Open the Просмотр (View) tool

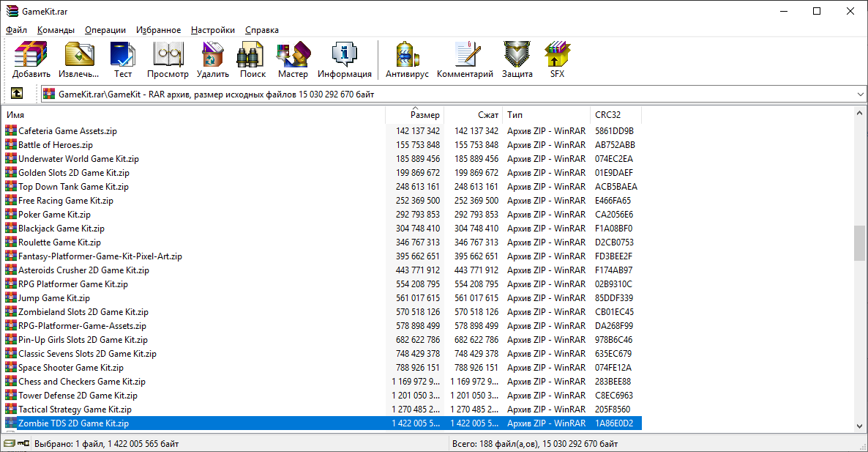168,59
